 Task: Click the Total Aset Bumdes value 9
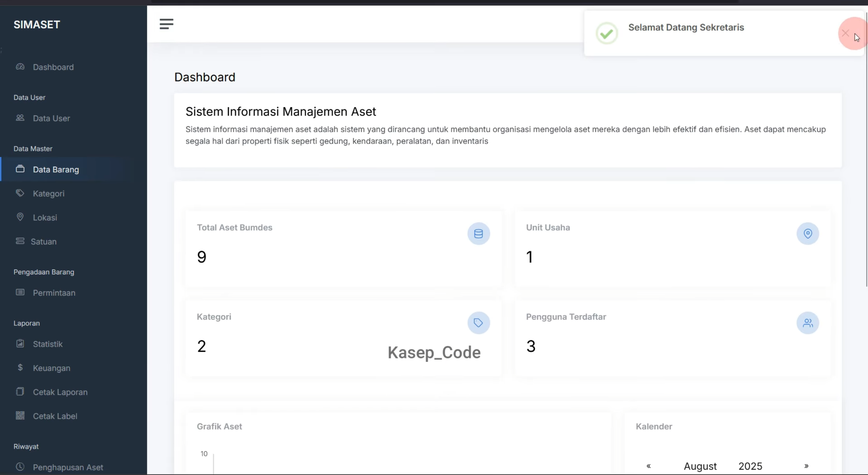(201, 257)
